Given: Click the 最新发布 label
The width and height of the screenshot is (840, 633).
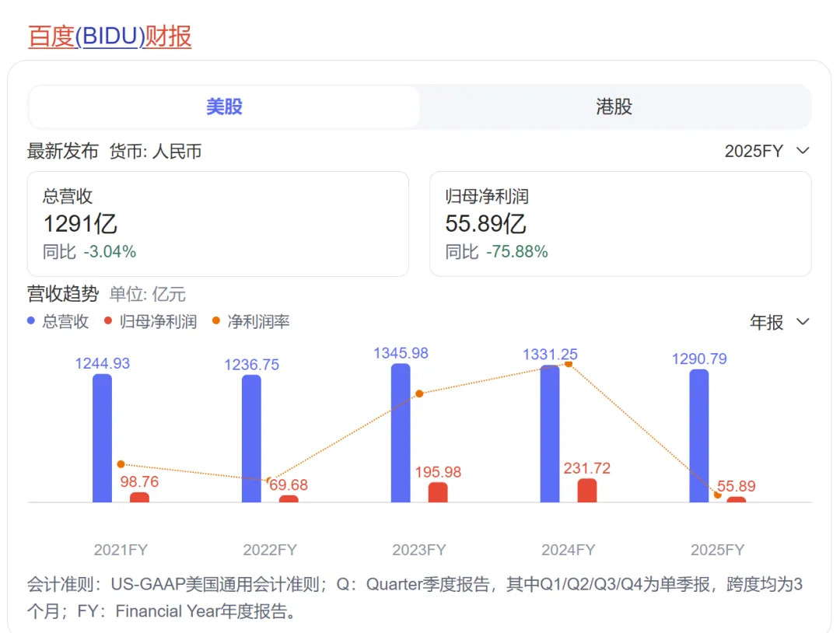Looking at the screenshot, I should (63, 152).
